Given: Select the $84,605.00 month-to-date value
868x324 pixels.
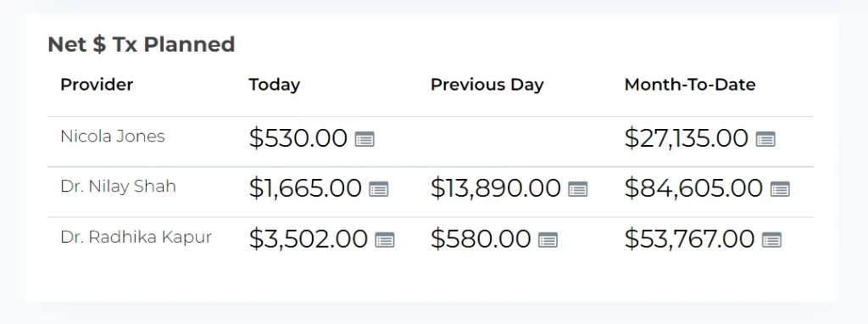Looking at the screenshot, I should (x=693, y=188).
